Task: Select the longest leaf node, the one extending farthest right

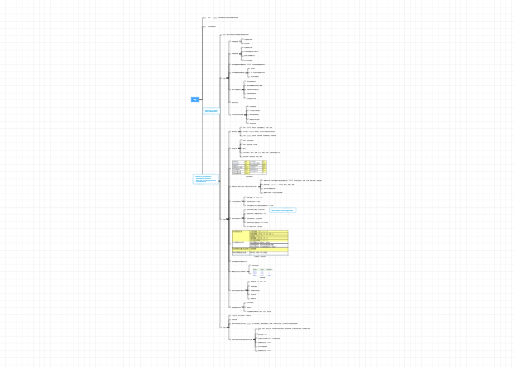Action: (x=292, y=181)
